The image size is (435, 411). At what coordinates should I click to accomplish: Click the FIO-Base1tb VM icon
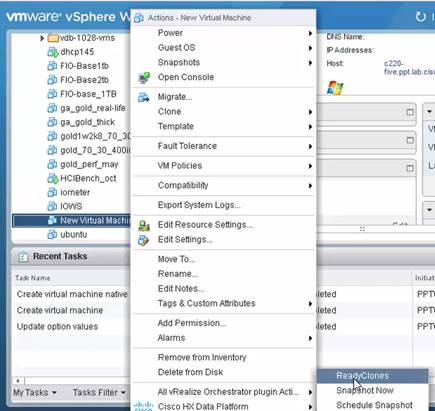coord(52,66)
